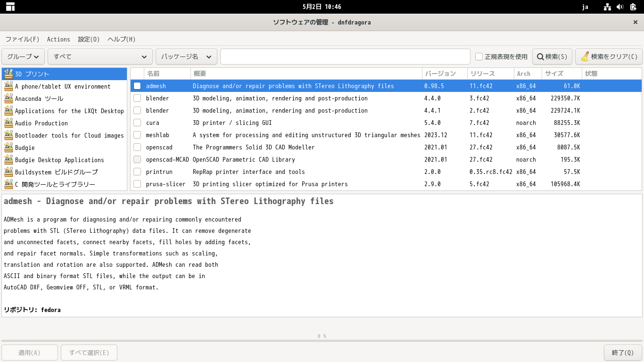Mark the cura package checkbox

[137, 123]
